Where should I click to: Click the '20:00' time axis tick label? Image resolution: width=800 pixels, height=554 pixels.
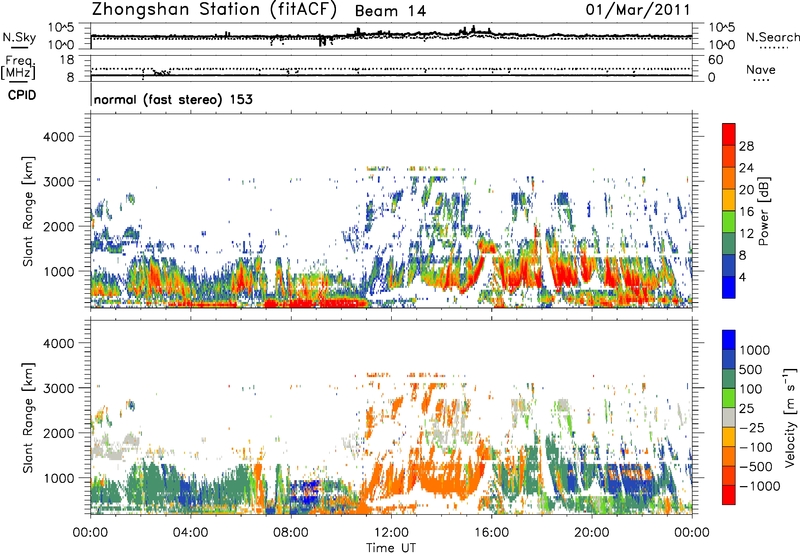tap(591, 533)
